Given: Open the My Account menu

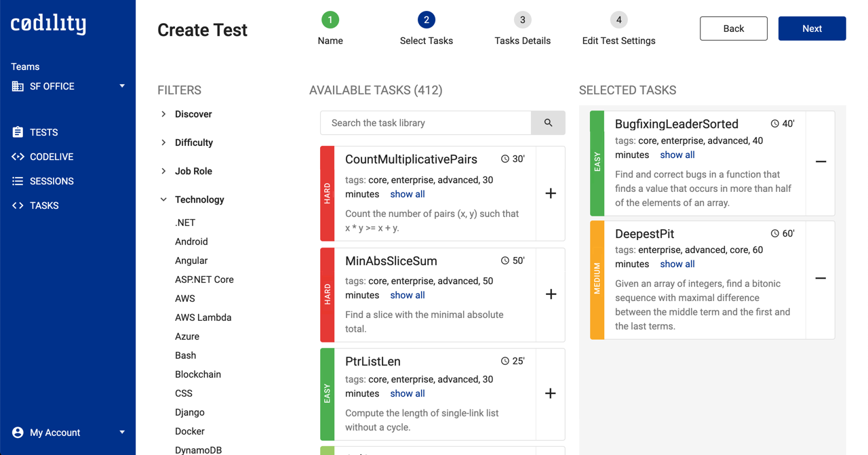Looking at the screenshot, I should click(x=68, y=433).
